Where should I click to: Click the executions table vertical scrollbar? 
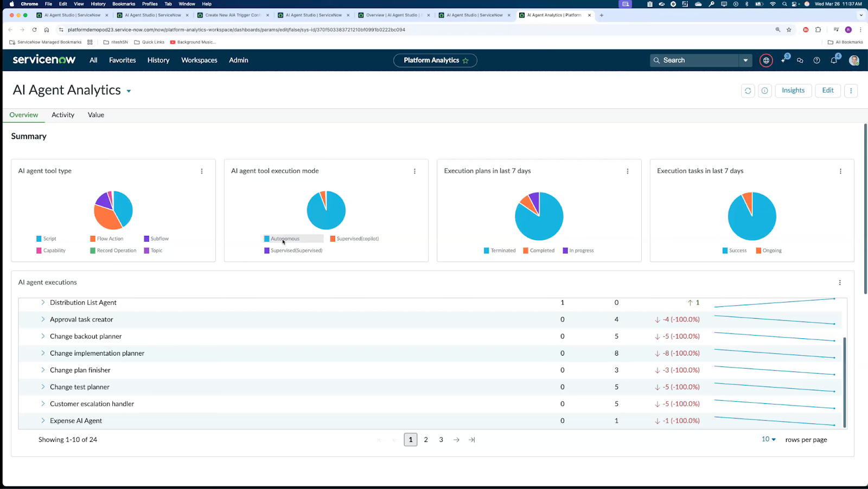[x=844, y=382]
